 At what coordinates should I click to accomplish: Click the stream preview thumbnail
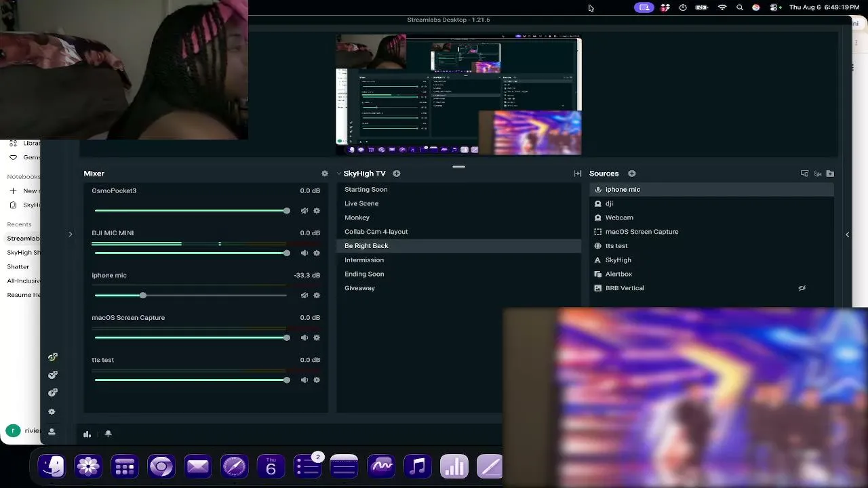pos(459,96)
